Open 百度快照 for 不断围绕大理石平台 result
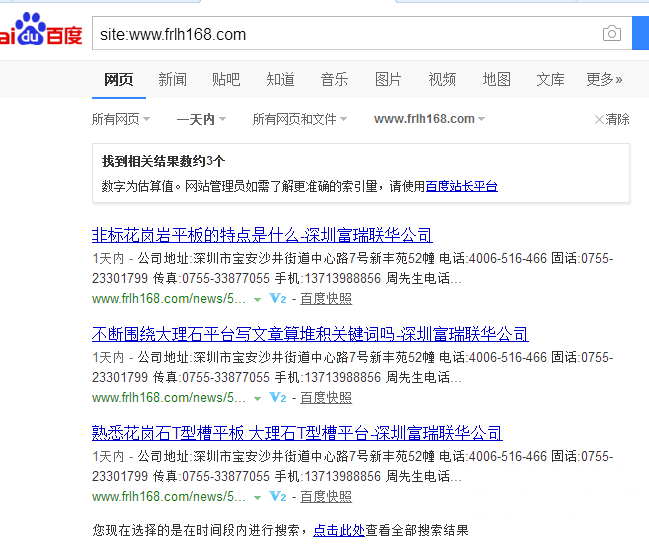This screenshot has width=649, height=547. pyautogui.click(x=326, y=397)
